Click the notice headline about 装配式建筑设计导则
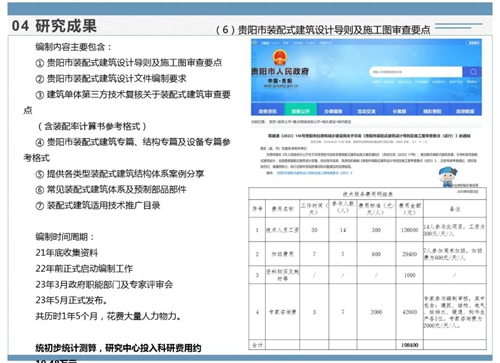Image resolution: width=500 pixels, height=363 pixels. point(369,136)
